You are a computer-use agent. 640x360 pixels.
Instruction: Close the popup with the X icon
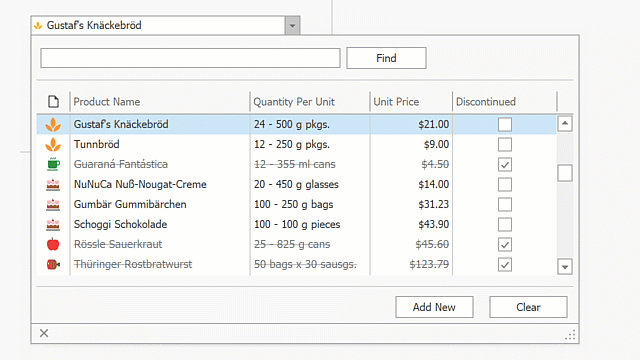(x=44, y=333)
